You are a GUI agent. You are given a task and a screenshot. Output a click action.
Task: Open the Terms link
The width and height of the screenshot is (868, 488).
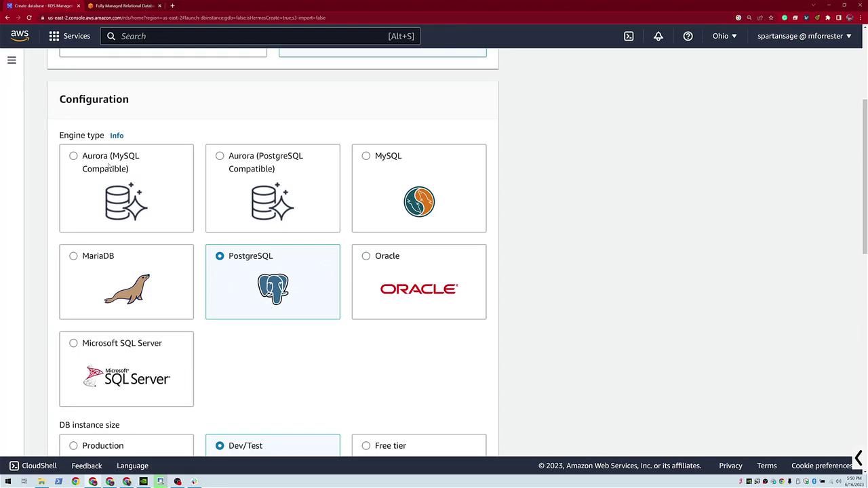(x=767, y=466)
